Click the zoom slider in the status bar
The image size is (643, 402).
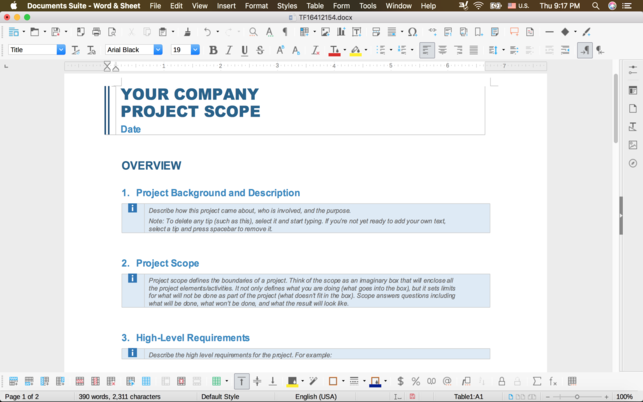coord(578,397)
